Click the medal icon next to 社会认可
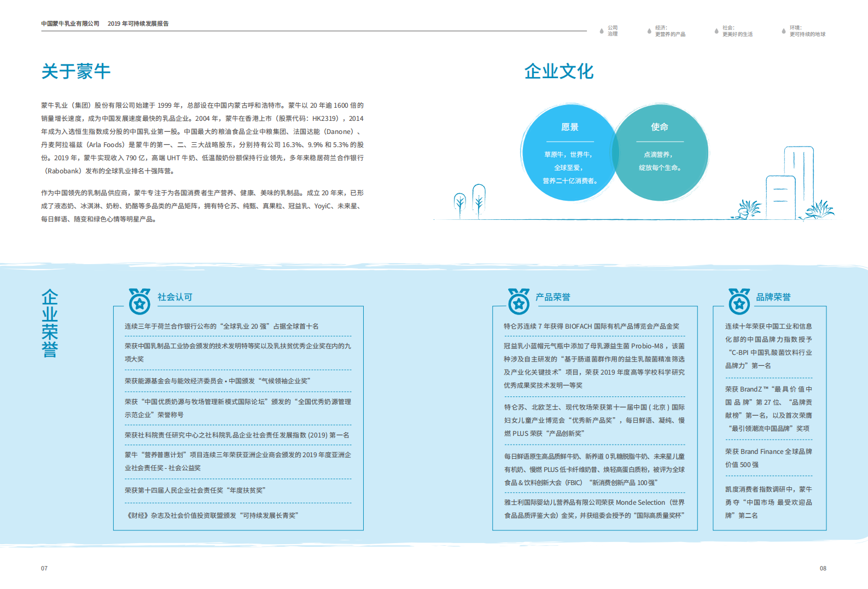Viewport: 868px width, 589px height. [139, 301]
